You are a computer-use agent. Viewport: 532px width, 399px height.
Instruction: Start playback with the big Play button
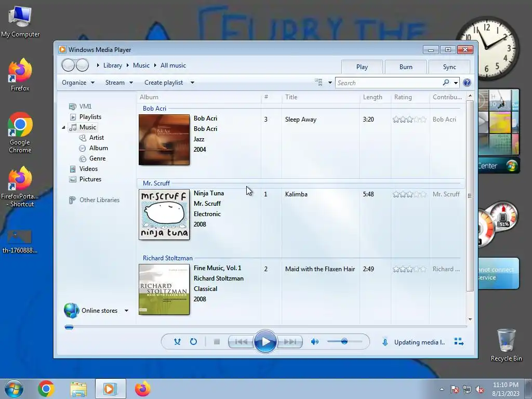(265, 342)
